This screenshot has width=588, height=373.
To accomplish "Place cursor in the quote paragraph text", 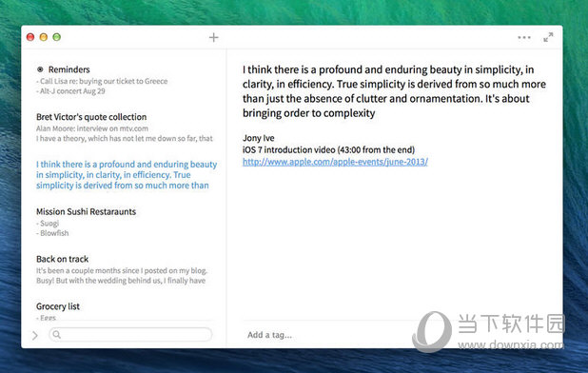I will pos(394,91).
